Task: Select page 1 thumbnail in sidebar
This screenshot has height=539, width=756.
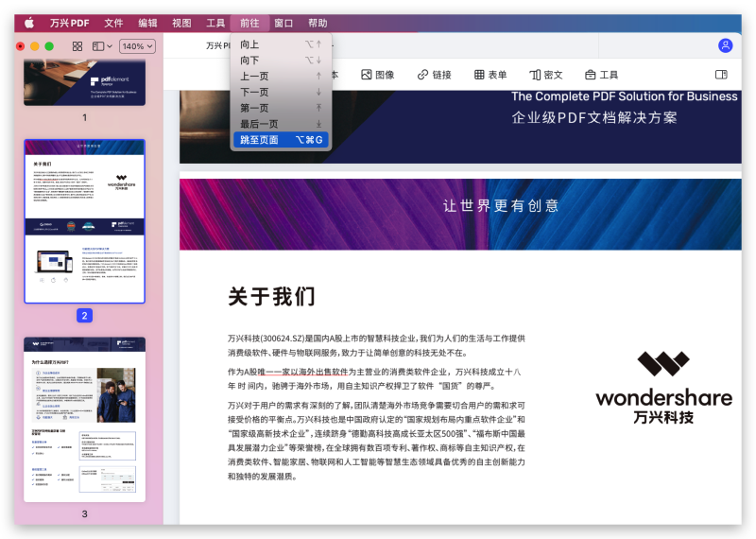Action: tap(84, 82)
